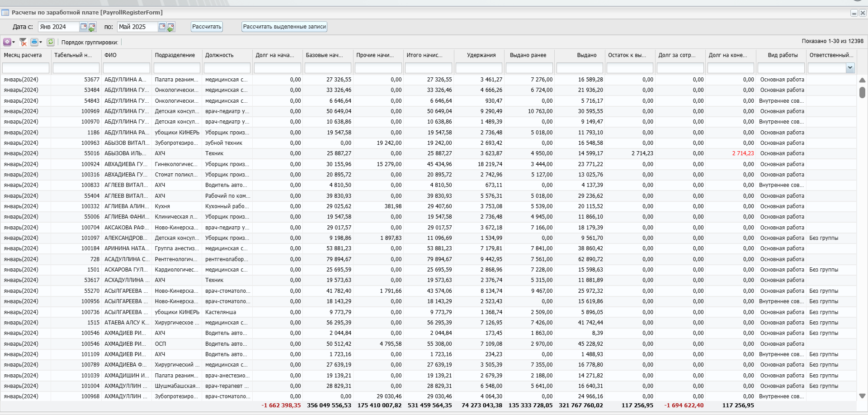Expand the arrow next to the printer icon
This screenshot has width=868, height=415.
tap(41, 42)
